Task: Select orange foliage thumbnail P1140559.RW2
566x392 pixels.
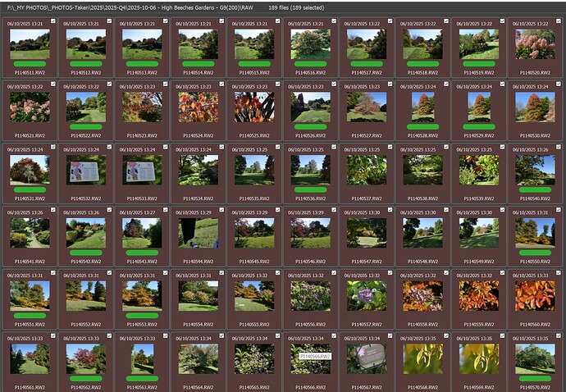Action: click(x=478, y=295)
